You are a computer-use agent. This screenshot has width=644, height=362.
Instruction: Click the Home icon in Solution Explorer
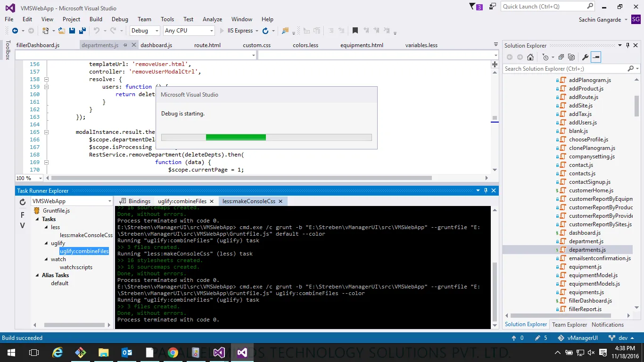point(530,57)
